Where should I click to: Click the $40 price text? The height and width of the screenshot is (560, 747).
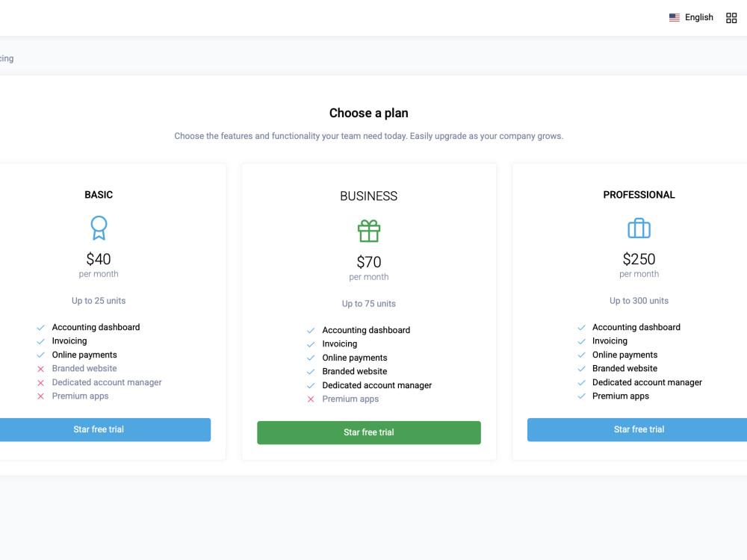point(99,259)
